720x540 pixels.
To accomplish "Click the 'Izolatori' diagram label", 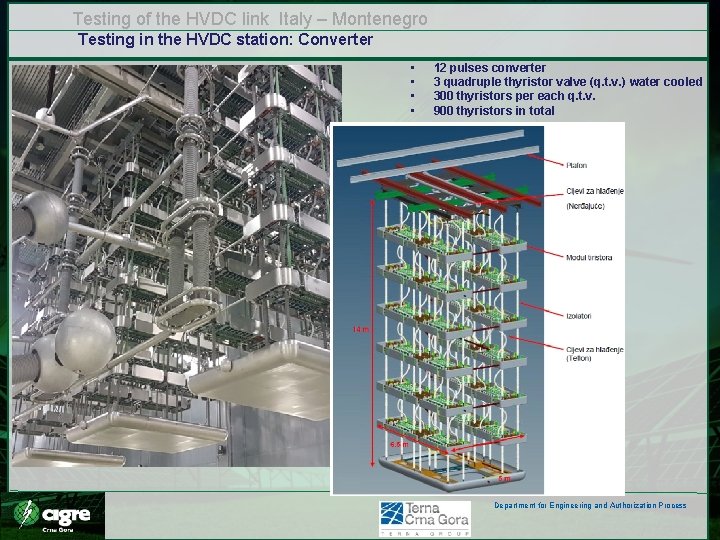I will (x=579, y=316).
